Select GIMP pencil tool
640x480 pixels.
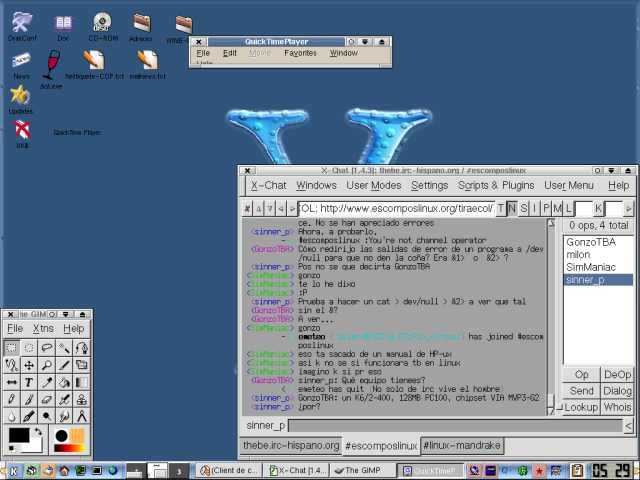11,399
